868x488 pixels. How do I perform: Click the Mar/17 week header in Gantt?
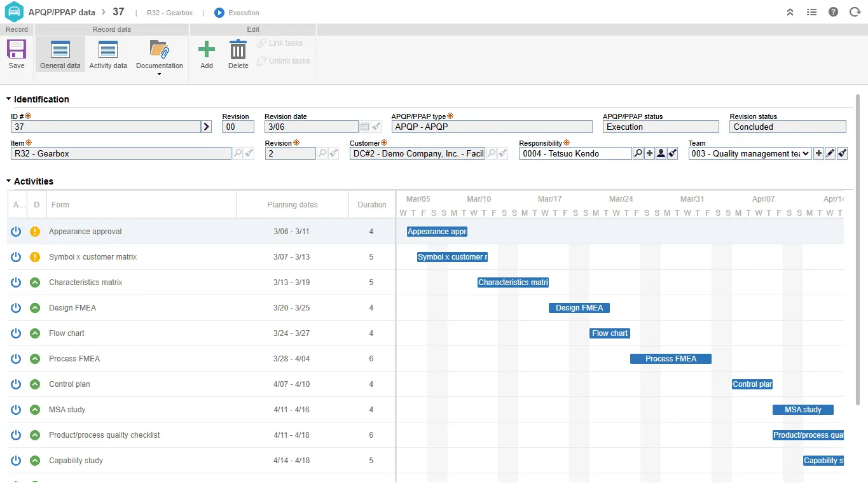point(549,199)
